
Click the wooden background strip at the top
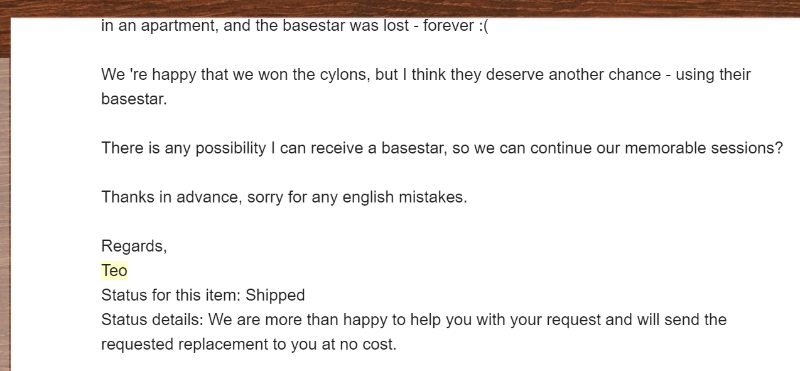tap(400, 9)
